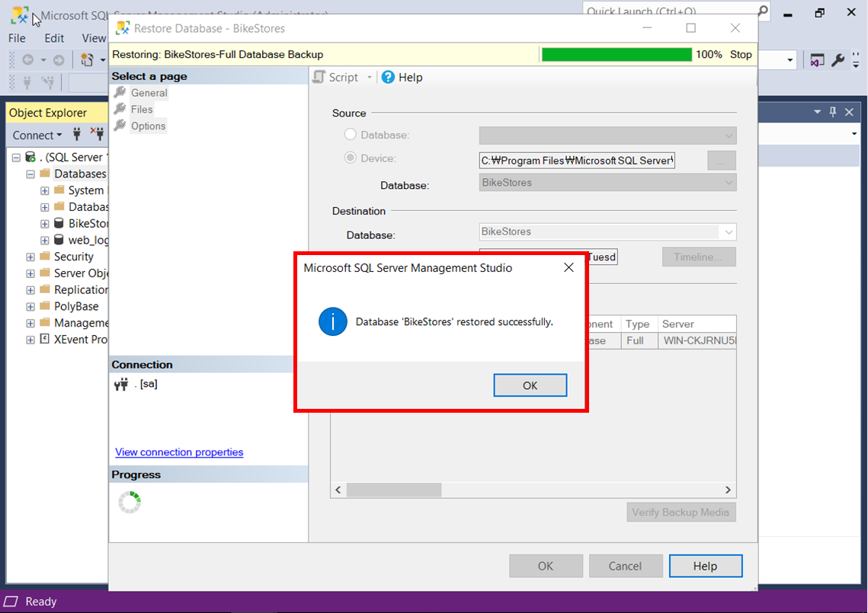Click the backup sets horizontal scrollbar thumb
The image size is (868, 613).
[x=394, y=490]
